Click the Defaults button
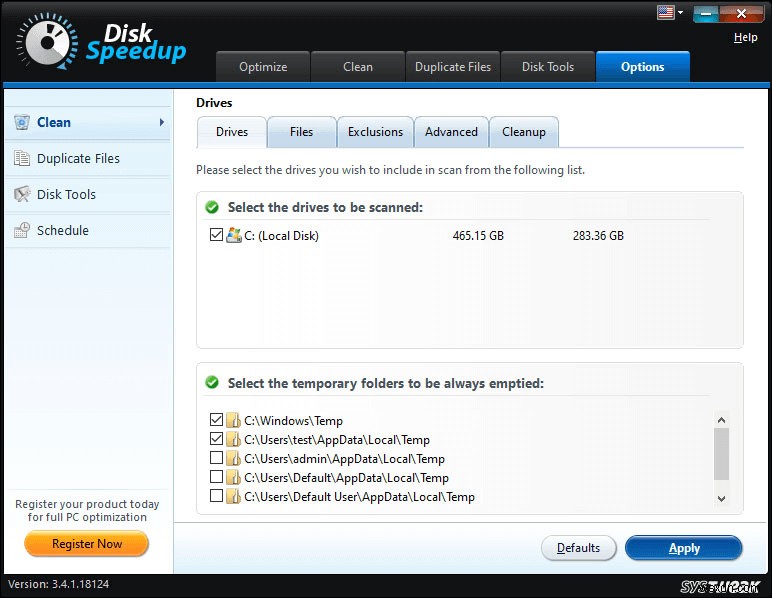The height and width of the screenshot is (598, 772). 579,548
